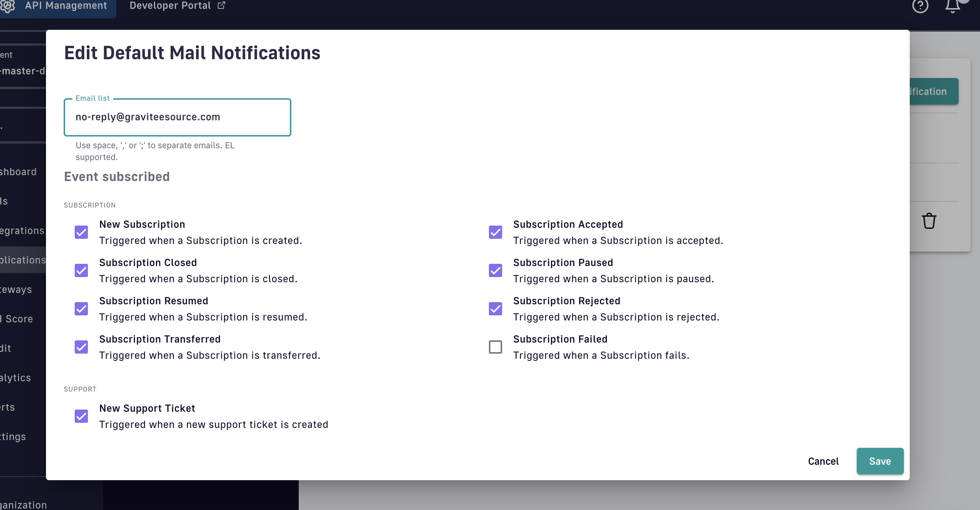980x510 pixels.
Task: Click the trash delete icon
Action: coord(928,221)
